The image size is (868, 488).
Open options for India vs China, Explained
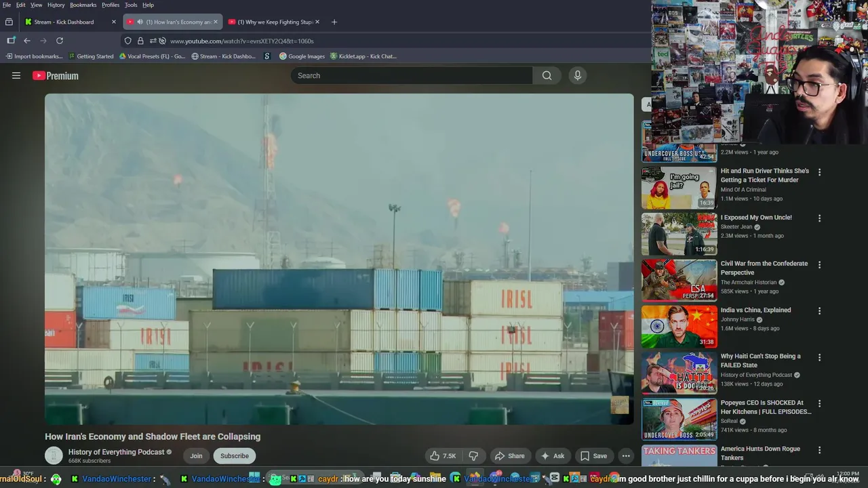click(x=819, y=311)
